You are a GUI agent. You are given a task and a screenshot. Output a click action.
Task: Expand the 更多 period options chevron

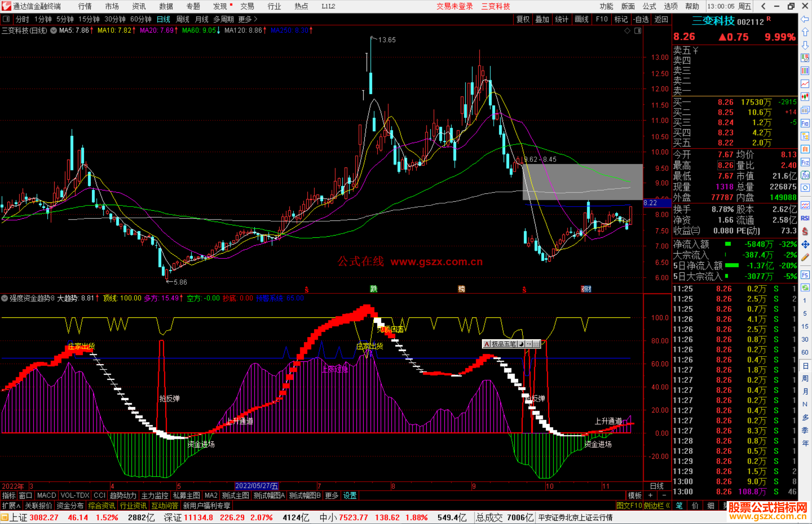(x=256, y=19)
